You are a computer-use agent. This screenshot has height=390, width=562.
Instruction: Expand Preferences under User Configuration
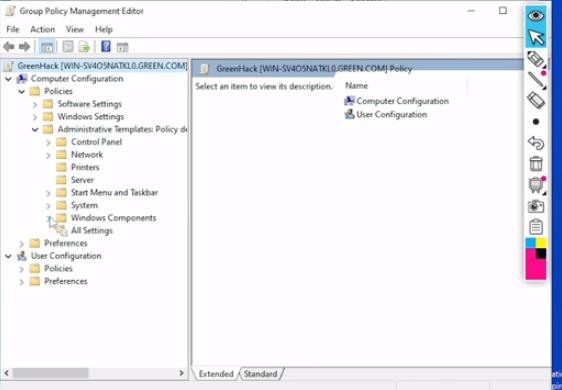pyautogui.click(x=22, y=281)
